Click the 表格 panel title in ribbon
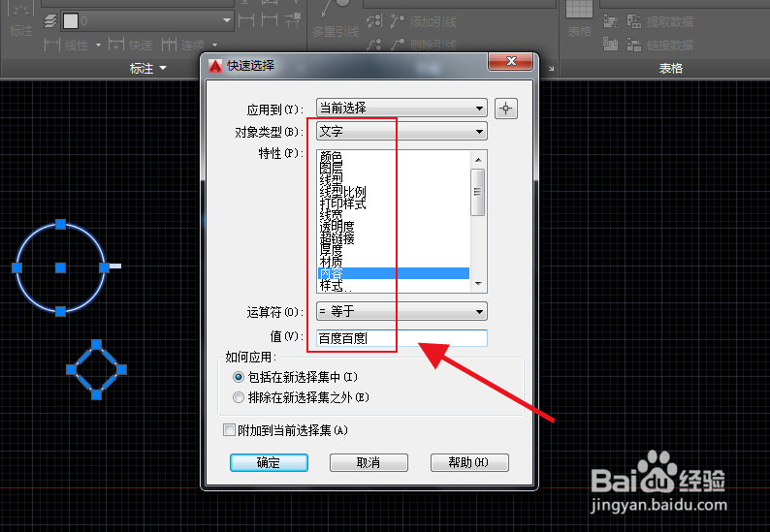770x532 pixels. [670, 68]
